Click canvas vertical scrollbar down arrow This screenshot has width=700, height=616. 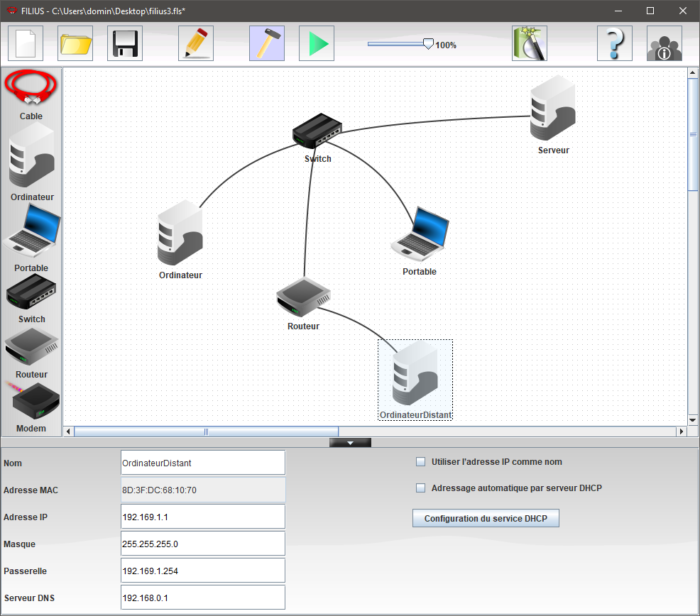point(693,419)
